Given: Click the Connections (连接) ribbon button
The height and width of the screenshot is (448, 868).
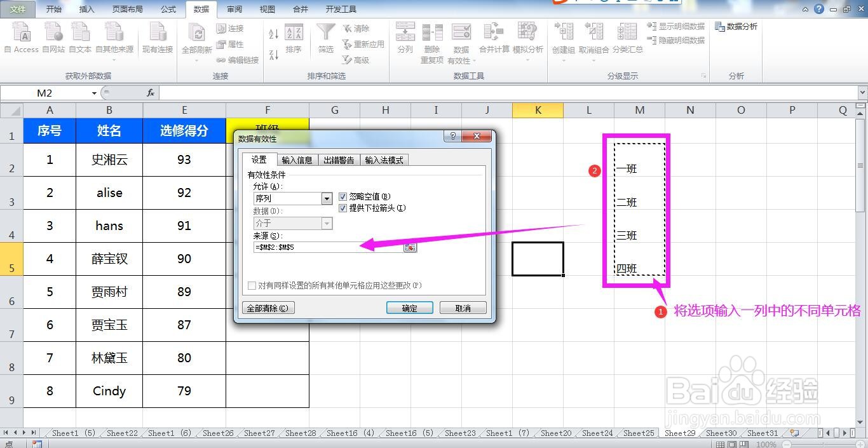Looking at the screenshot, I should click(230, 29).
